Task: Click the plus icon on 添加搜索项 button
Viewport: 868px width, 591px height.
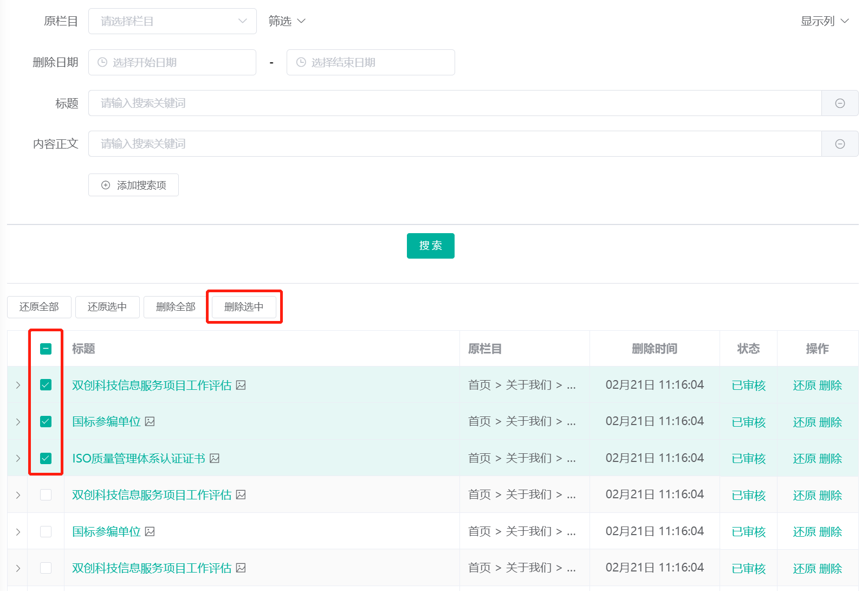Action: click(106, 185)
